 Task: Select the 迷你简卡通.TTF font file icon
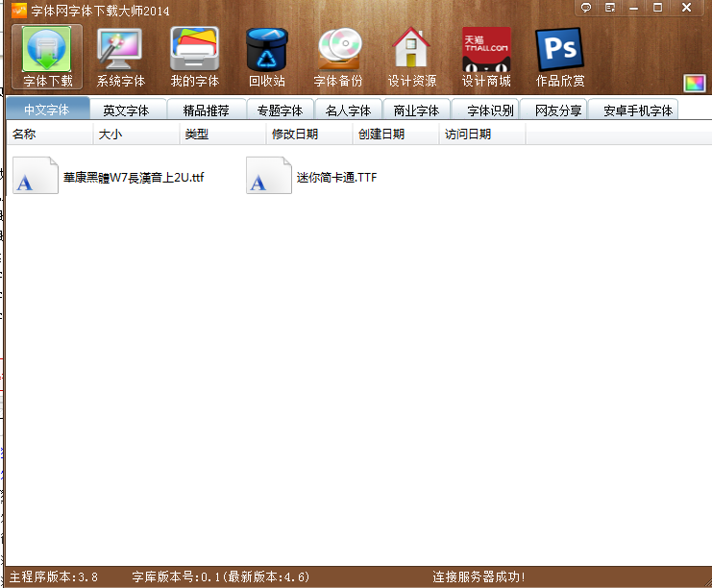[x=269, y=175]
